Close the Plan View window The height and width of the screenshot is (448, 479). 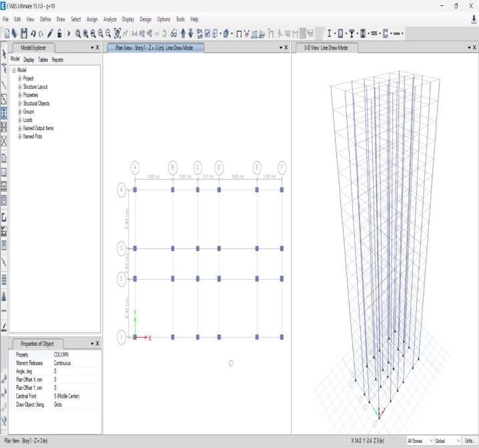tap(286, 47)
